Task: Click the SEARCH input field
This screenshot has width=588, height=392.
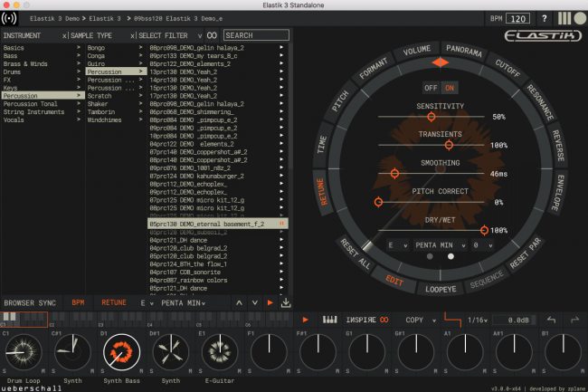Action: (257, 35)
